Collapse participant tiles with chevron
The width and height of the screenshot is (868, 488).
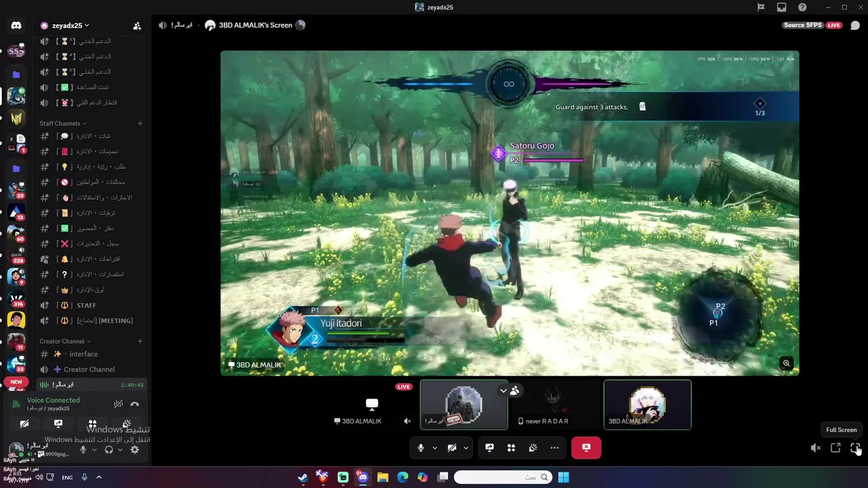point(503,390)
